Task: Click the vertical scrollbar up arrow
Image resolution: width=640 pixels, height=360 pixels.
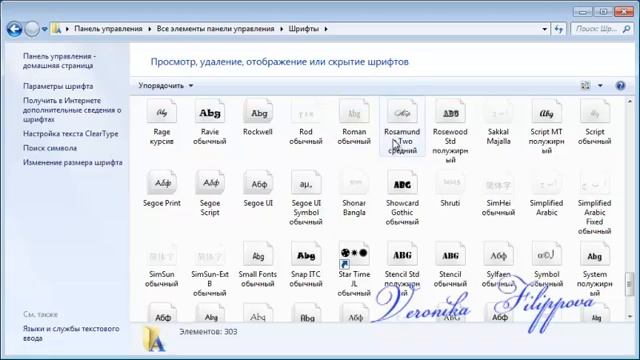Action: click(x=629, y=101)
